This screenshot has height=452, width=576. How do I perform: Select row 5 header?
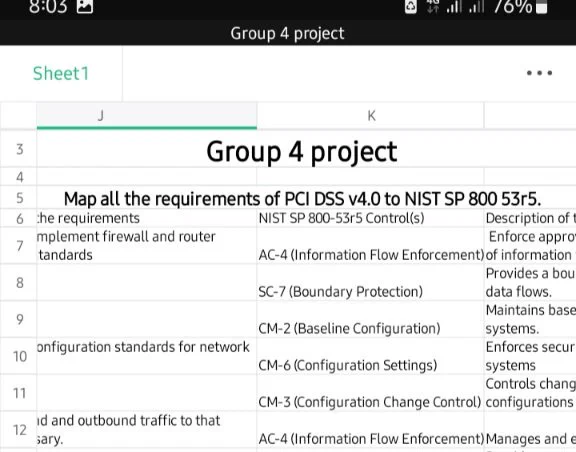coord(19,198)
